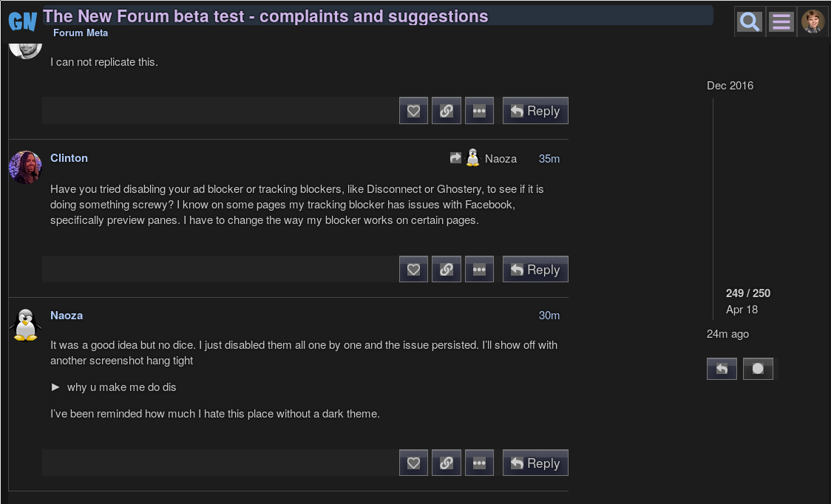
Task: Like Clinton's post with the heart
Action: 413,270
